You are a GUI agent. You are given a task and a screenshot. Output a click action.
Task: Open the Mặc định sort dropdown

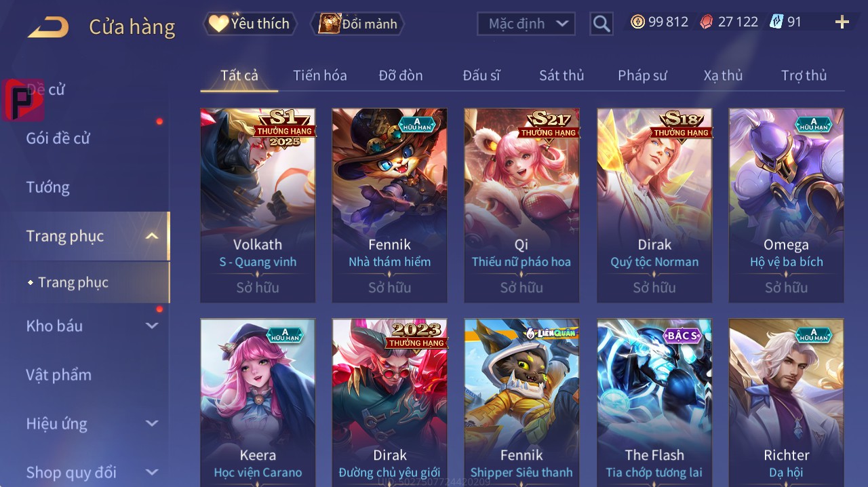[x=526, y=24]
